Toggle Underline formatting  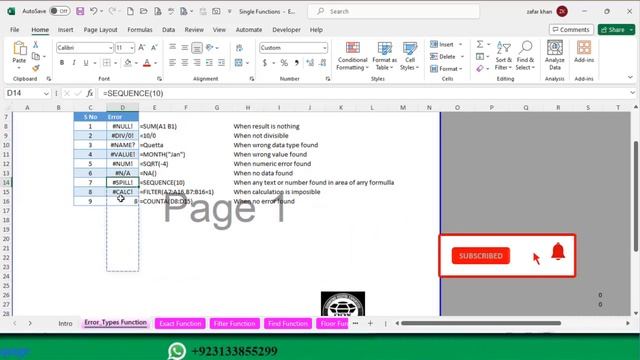coord(86,63)
